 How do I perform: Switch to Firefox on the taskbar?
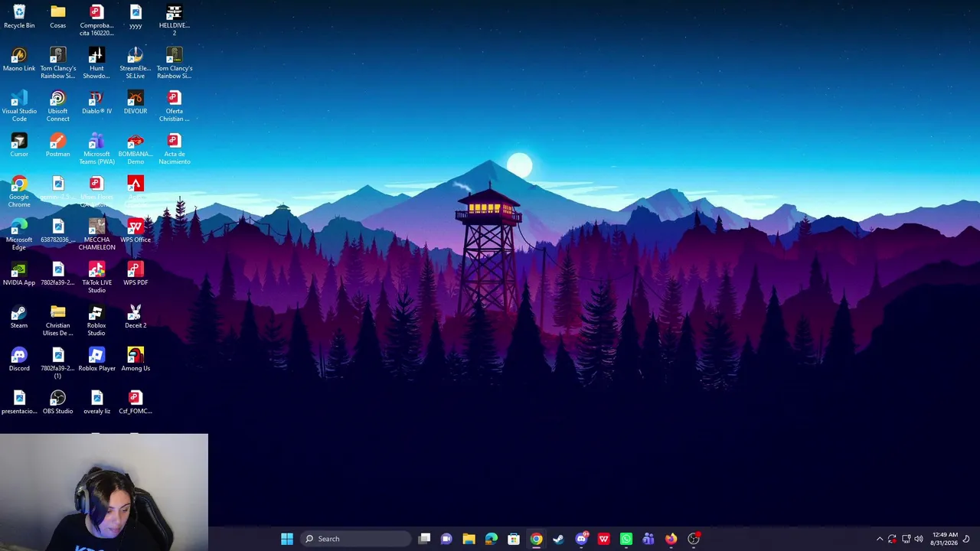coord(671,539)
